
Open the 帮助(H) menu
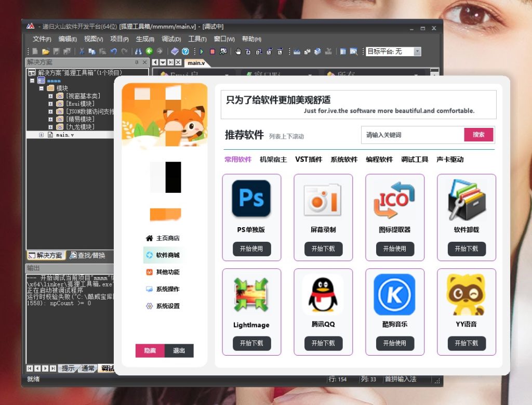point(251,39)
